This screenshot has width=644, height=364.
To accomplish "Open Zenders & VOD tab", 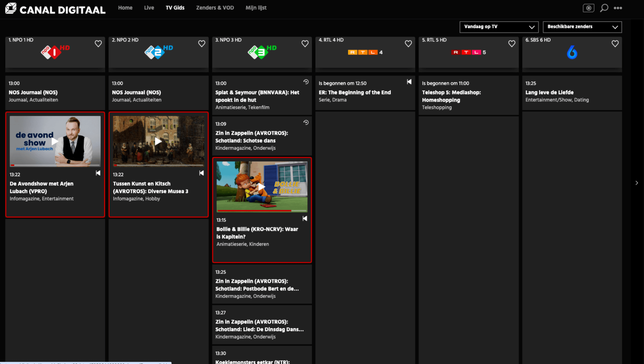I will [215, 8].
